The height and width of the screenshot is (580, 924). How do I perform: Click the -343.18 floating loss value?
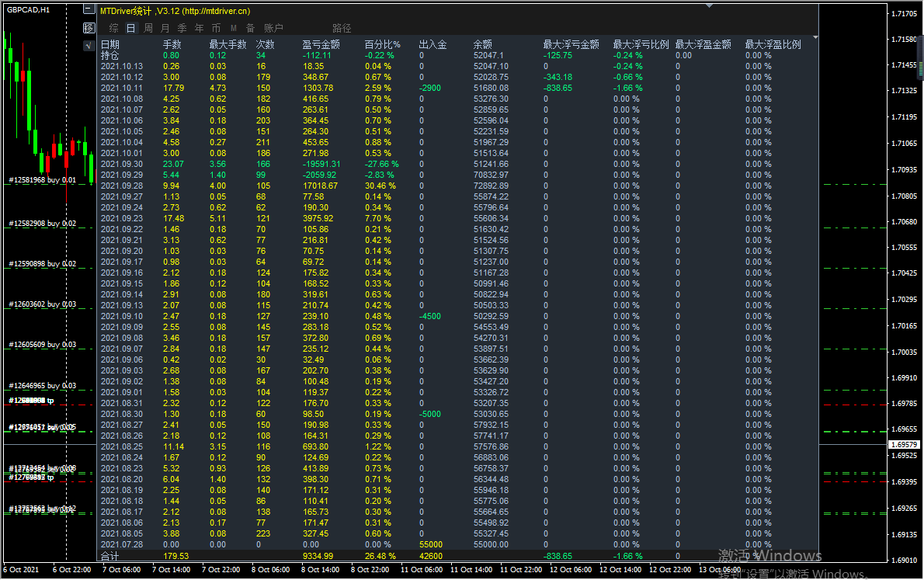[558, 77]
